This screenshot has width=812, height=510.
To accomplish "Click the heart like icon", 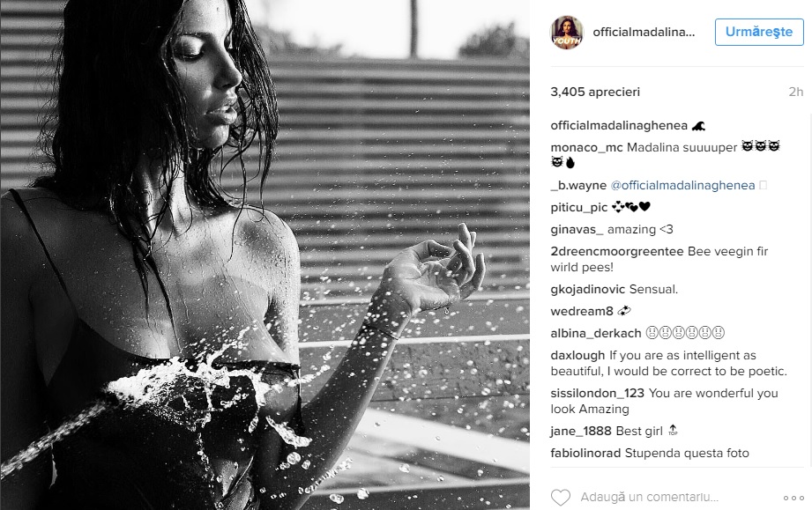I will click(x=561, y=497).
